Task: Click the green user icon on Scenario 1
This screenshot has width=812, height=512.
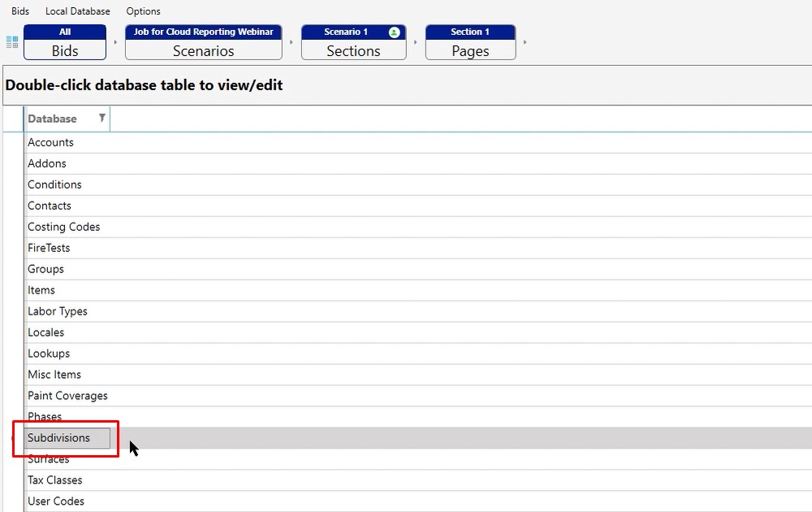Action: (x=394, y=33)
